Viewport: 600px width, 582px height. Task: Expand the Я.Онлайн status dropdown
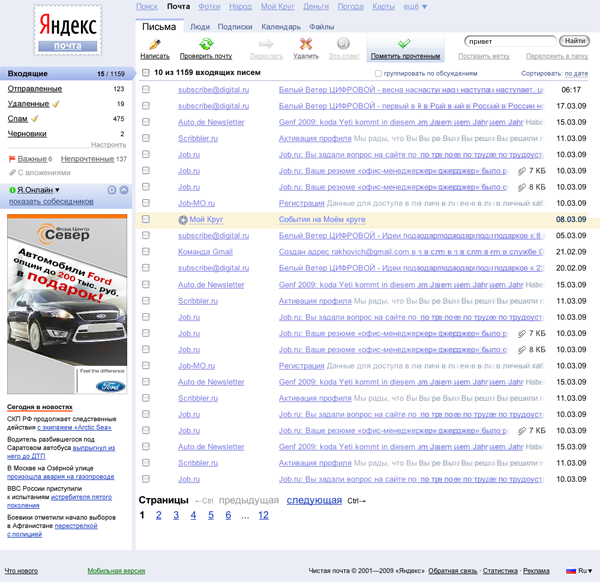tap(38, 190)
